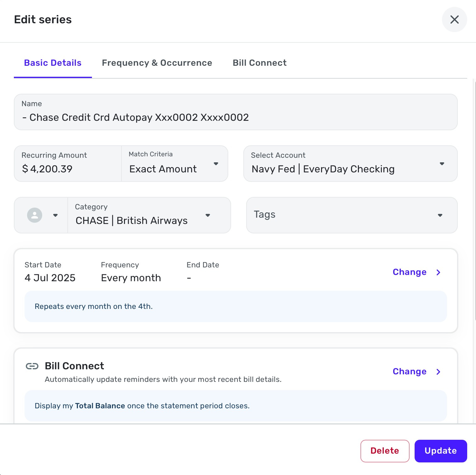The width and height of the screenshot is (476, 475).
Task: Open the avatar selector dropdown arrow
Action: tap(55, 215)
